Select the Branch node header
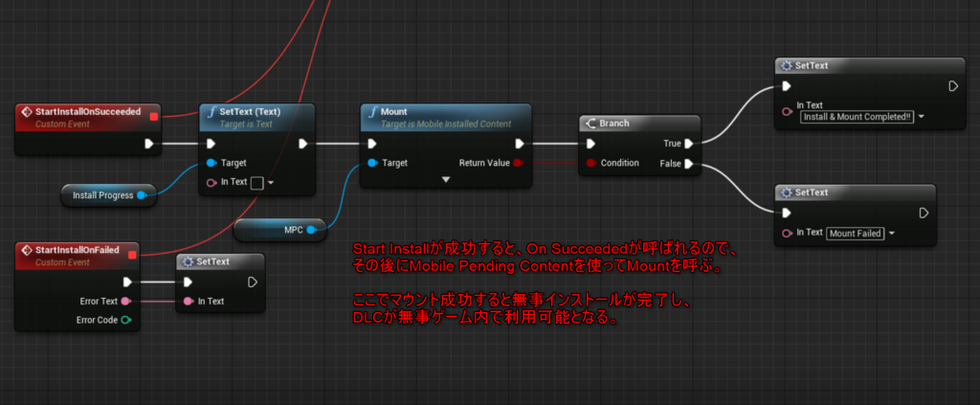The image size is (980, 405). click(640, 124)
